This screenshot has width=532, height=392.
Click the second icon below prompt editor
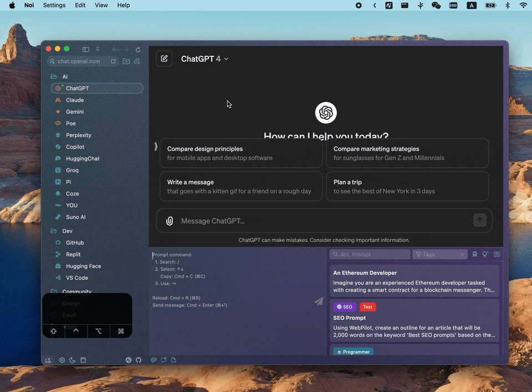coord(163,360)
